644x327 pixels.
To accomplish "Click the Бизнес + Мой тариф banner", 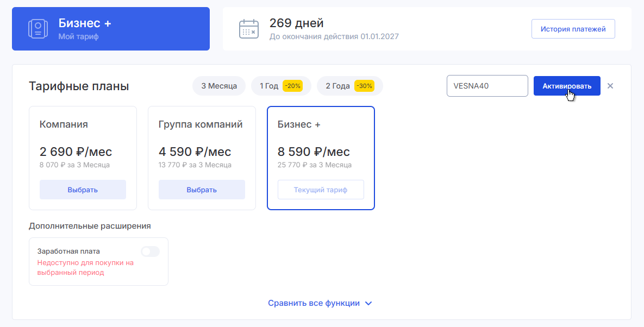I will point(111,29).
